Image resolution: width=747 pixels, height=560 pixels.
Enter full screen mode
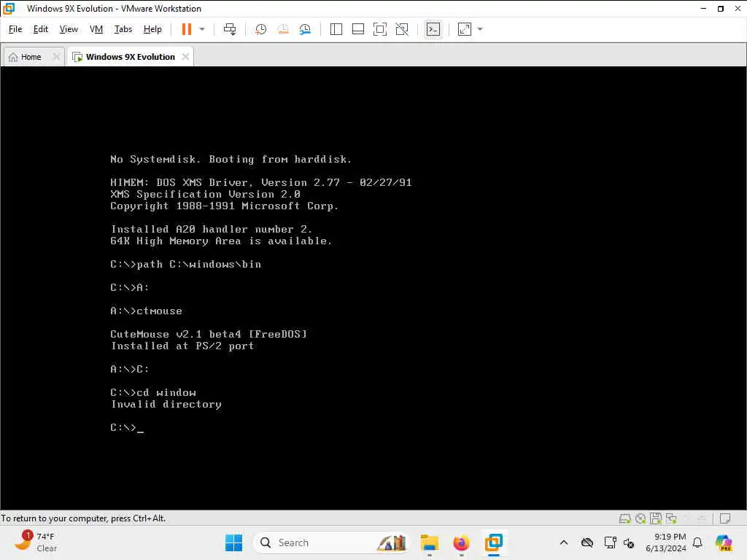pos(379,29)
